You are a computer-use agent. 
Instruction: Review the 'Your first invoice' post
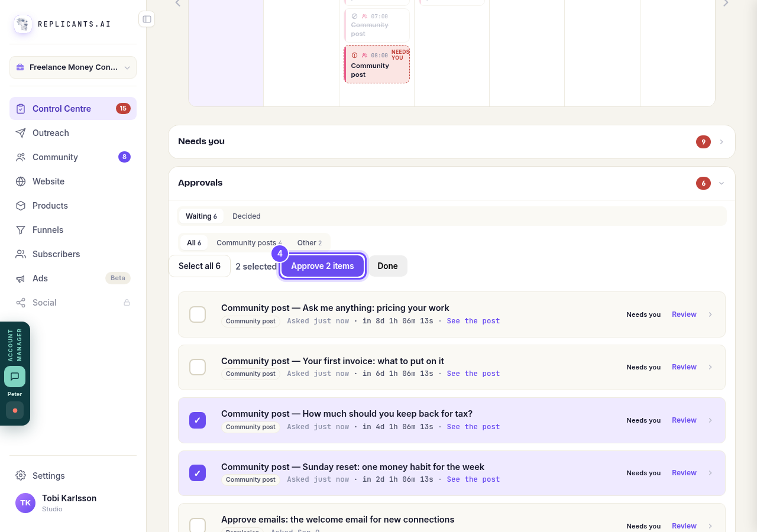click(x=684, y=367)
